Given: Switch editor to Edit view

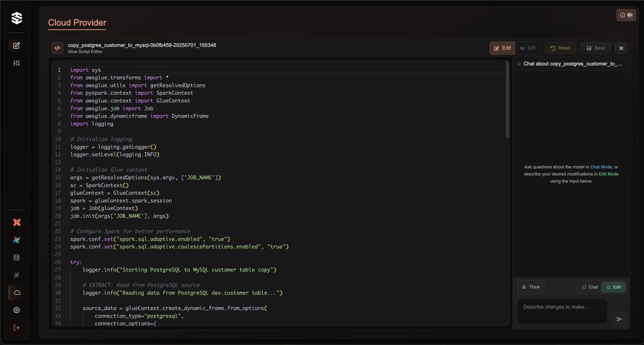Looking at the screenshot, I should click(x=502, y=48).
